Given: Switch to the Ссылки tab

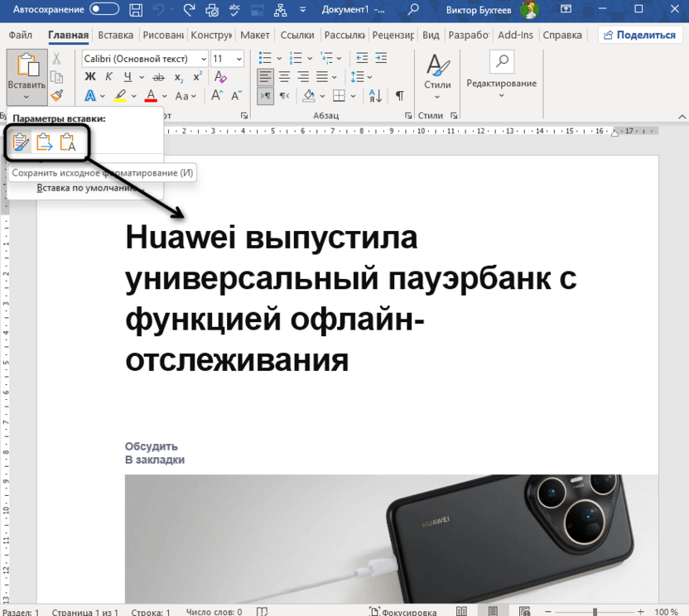Looking at the screenshot, I should (297, 35).
